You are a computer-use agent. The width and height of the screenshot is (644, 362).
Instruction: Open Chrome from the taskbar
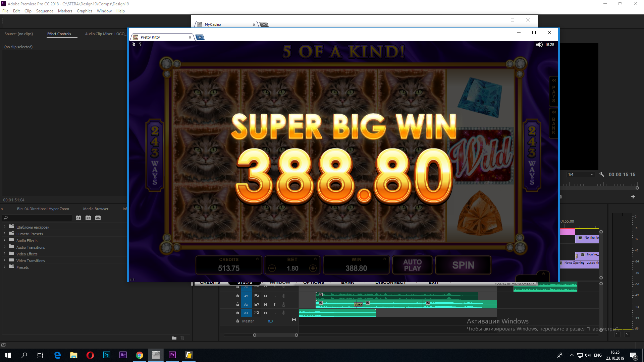click(140, 355)
